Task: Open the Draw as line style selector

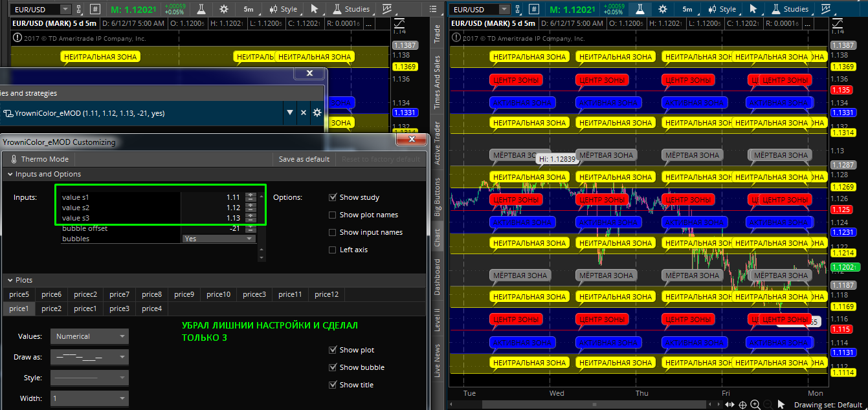Action: 89,357
